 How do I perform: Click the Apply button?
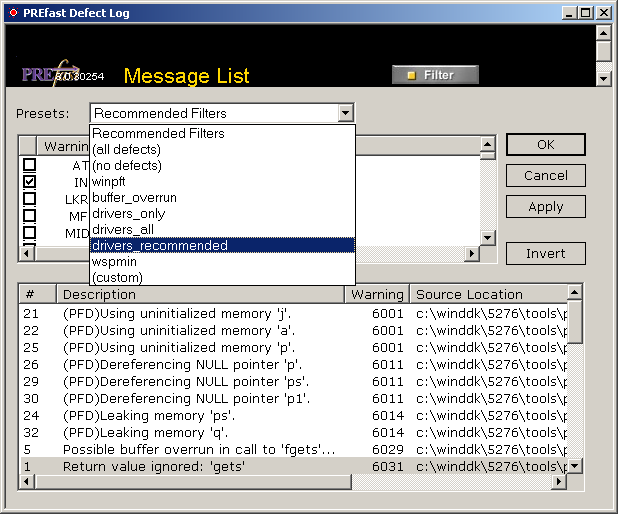click(545, 207)
